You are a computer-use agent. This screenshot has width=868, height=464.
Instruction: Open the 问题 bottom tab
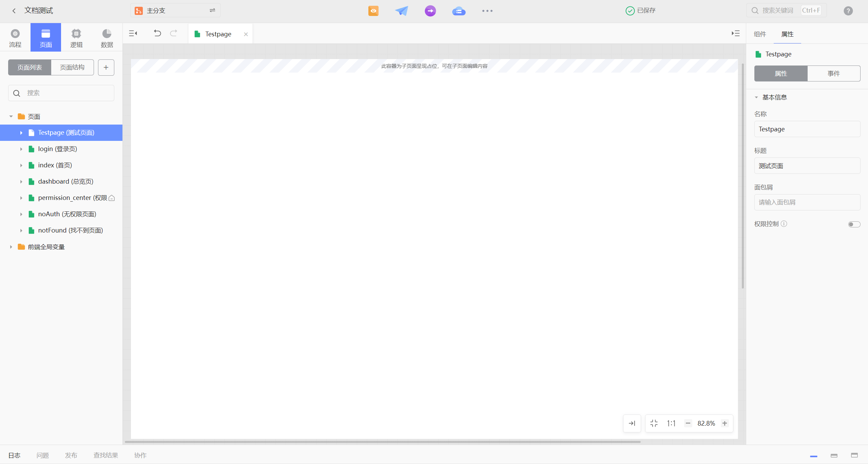pos(43,455)
